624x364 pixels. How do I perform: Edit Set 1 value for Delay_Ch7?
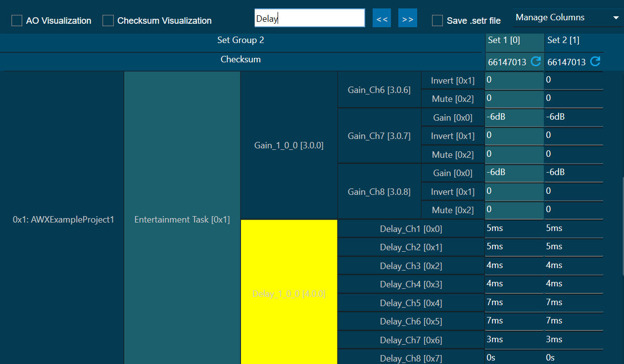pyautogui.click(x=514, y=340)
